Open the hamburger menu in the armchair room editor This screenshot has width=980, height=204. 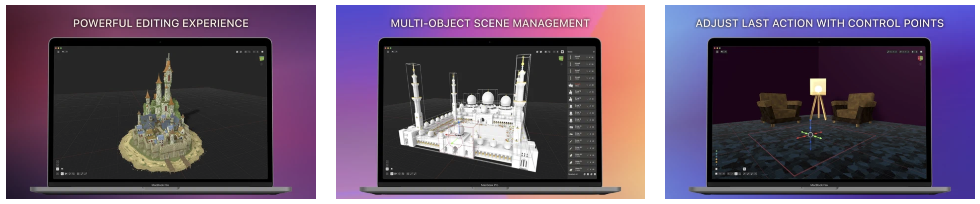point(718,52)
